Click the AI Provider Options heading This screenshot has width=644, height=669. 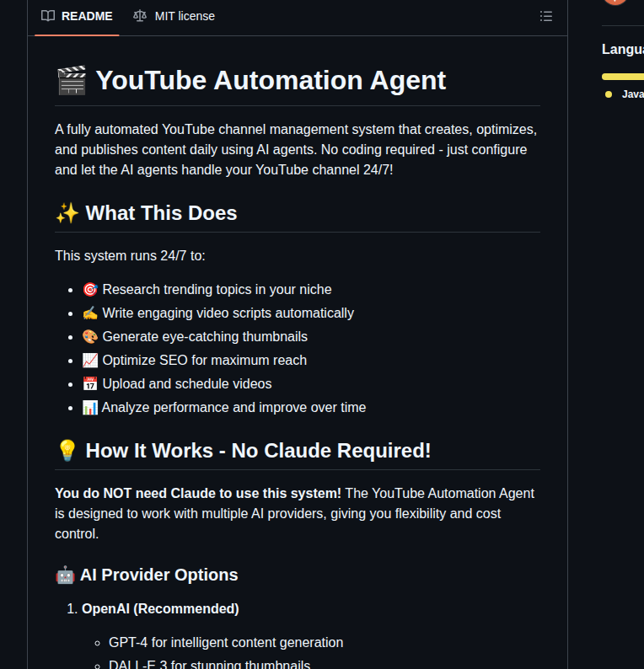click(158, 575)
